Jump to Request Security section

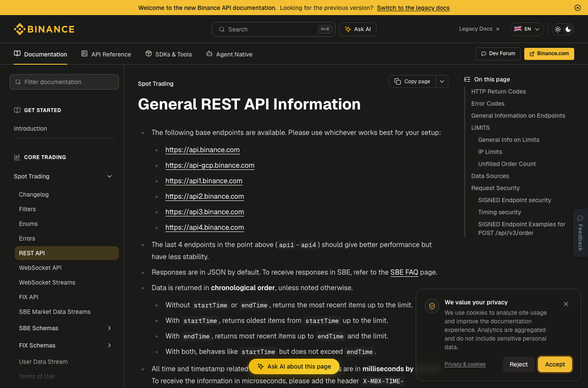pos(495,188)
